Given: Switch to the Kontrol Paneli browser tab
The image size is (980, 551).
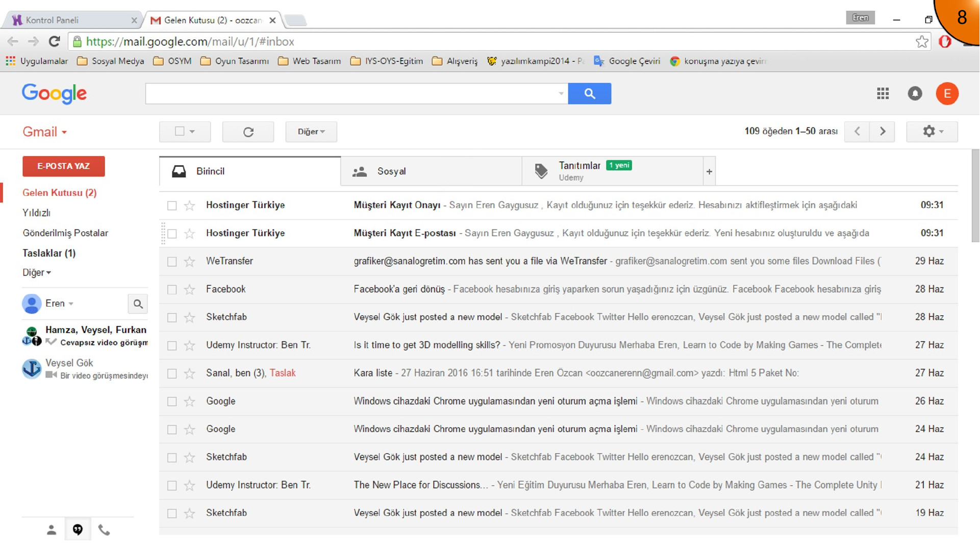Looking at the screenshot, I should tap(71, 20).
